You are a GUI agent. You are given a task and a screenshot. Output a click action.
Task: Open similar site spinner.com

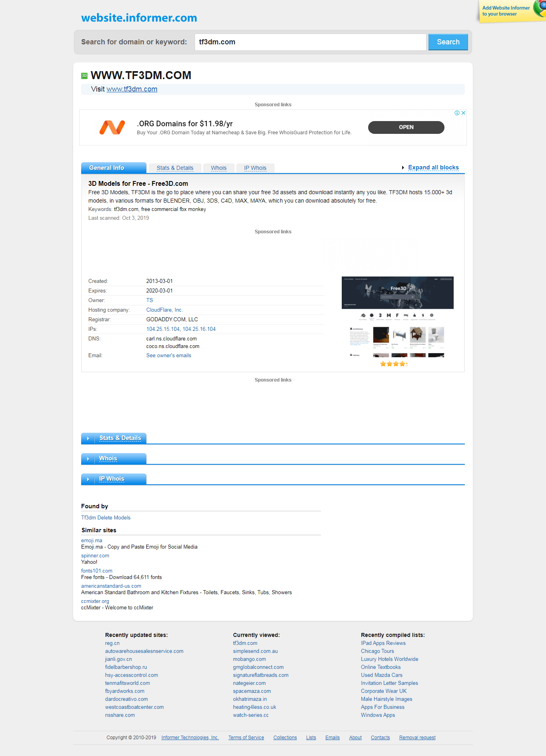tap(95, 556)
